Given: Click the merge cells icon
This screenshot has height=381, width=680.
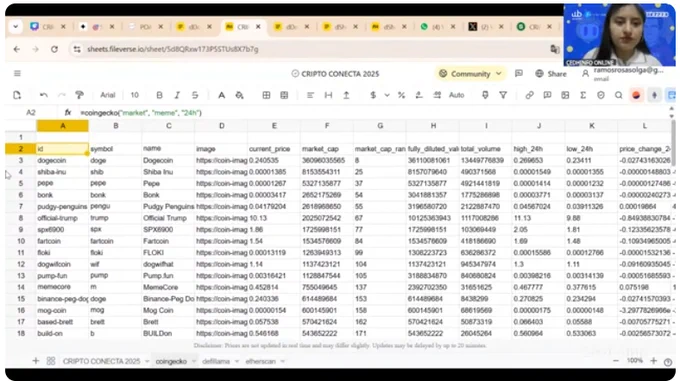Looking at the screenshot, I should (284, 95).
